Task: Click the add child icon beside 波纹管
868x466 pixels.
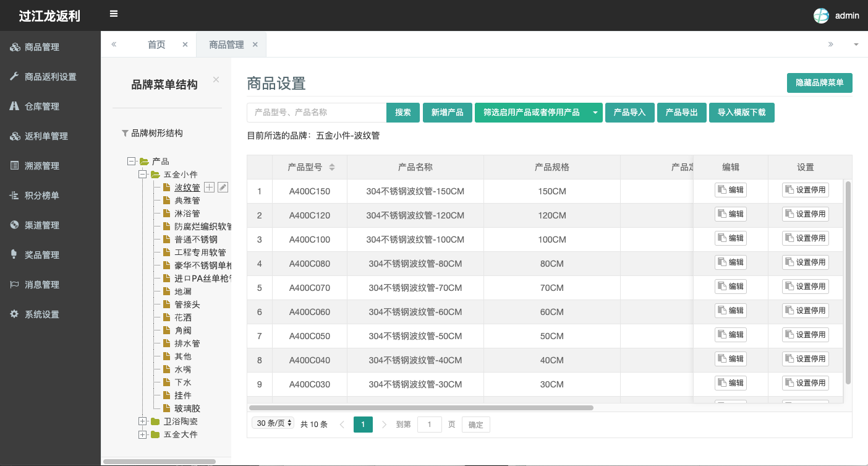Action: coord(210,188)
